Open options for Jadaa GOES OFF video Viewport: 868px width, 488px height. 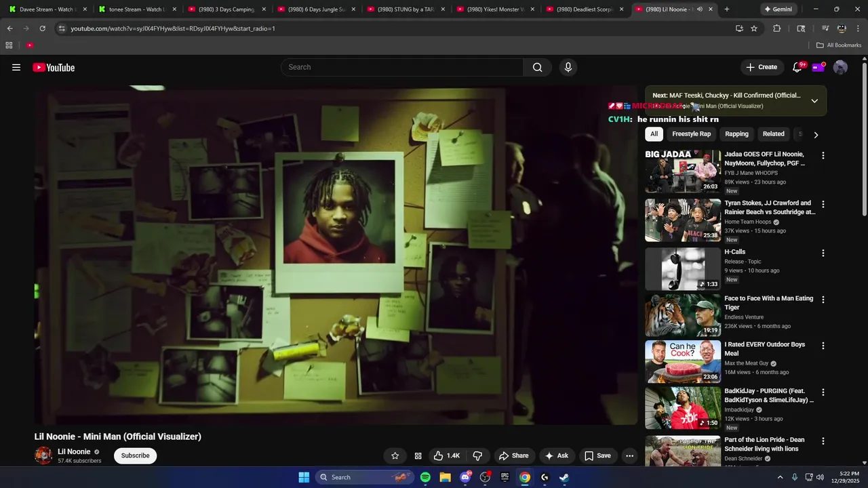pos(823,155)
